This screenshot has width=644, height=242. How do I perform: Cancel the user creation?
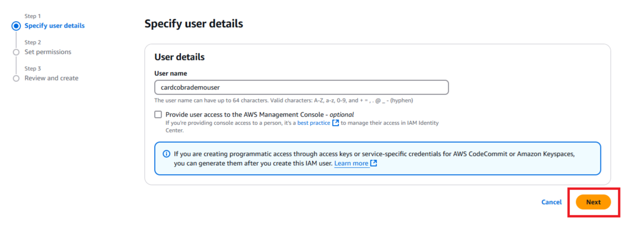[x=551, y=202]
